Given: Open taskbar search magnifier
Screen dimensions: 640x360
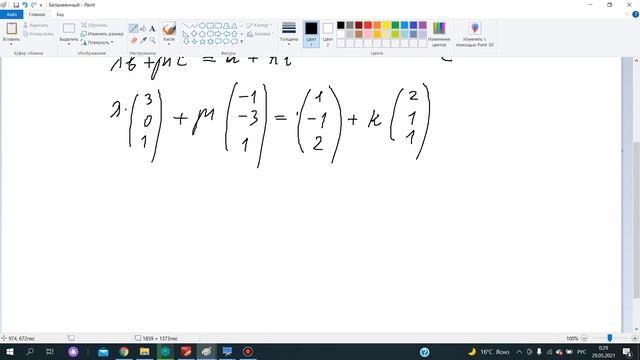Looking at the screenshot, I should click(30, 351).
